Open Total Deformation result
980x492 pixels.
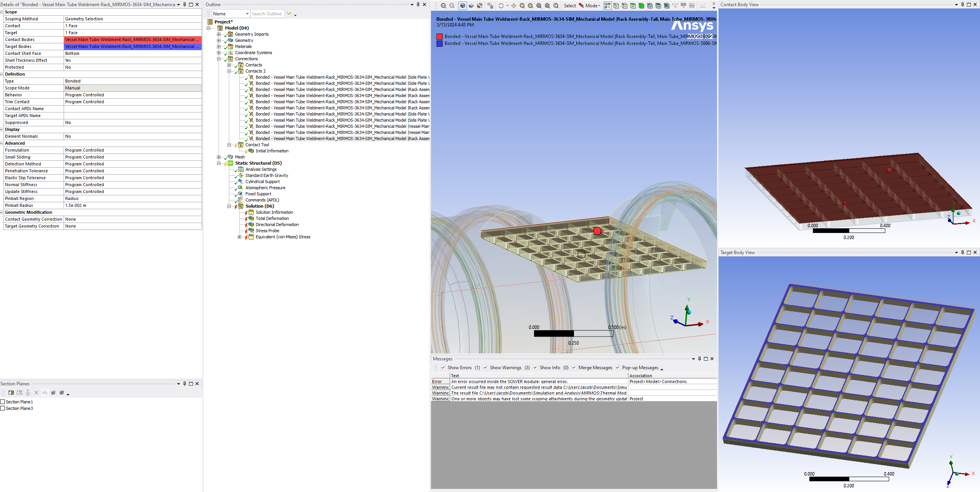[272, 218]
